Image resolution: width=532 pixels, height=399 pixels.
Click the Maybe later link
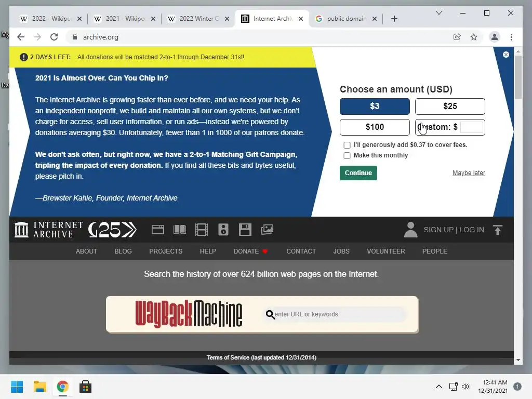(469, 173)
